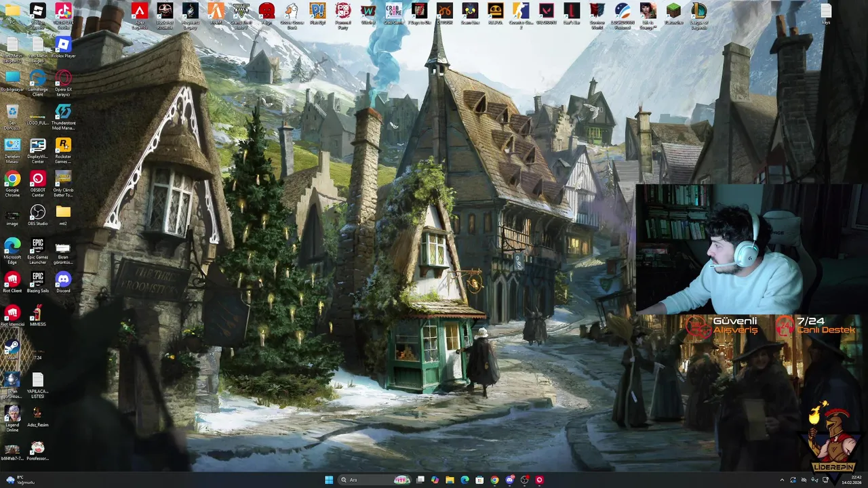Switch to Chrome in the taskbar
Screen dimensions: 868x488
pos(494,480)
